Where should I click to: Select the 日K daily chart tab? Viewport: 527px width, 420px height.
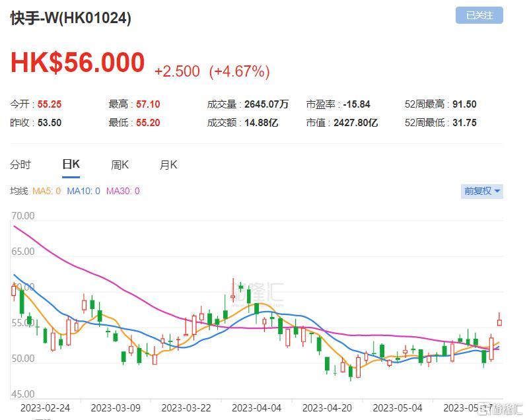(71, 164)
